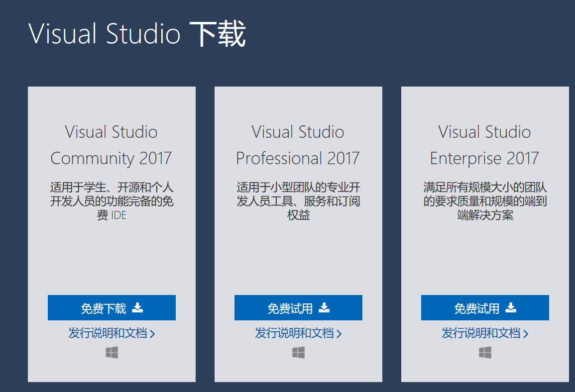This screenshot has height=392, width=575.
Task: Click the Windows logo icon in Enterprise card
Action: point(485,353)
